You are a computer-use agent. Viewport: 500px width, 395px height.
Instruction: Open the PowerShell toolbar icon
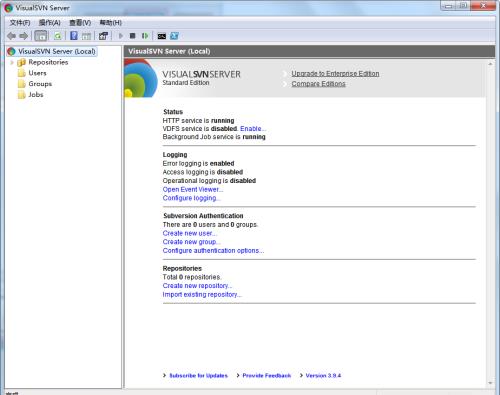174,36
